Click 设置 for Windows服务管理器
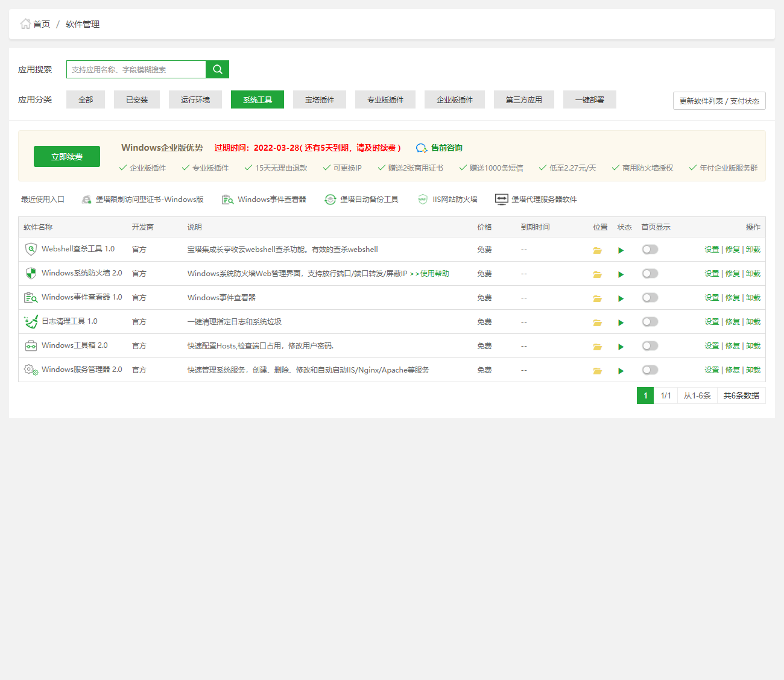 tap(712, 370)
